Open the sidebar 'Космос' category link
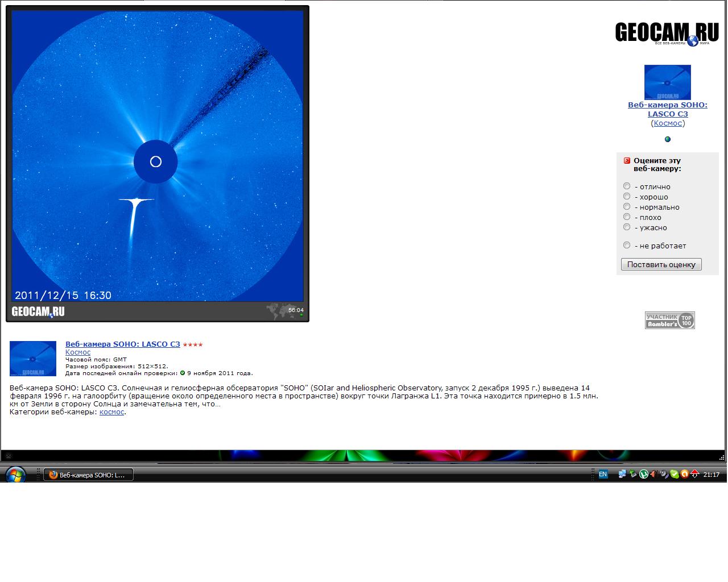728x582 pixels. tap(668, 123)
